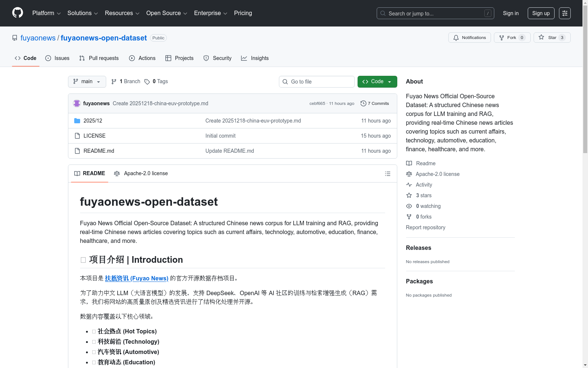The height and width of the screenshot is (368, 588).
Task: Click the file icon beside LICENSE
Action: click(77, 136)
